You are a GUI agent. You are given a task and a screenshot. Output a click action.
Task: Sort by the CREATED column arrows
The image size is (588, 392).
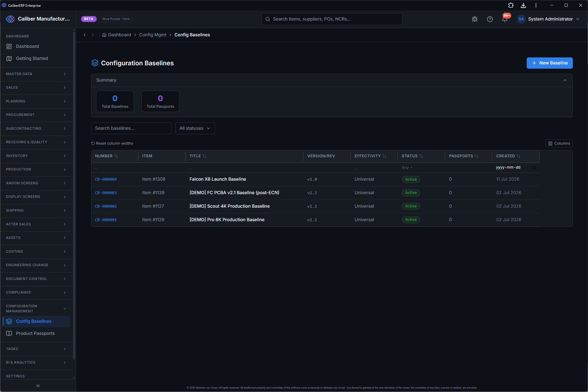(519, 156)
